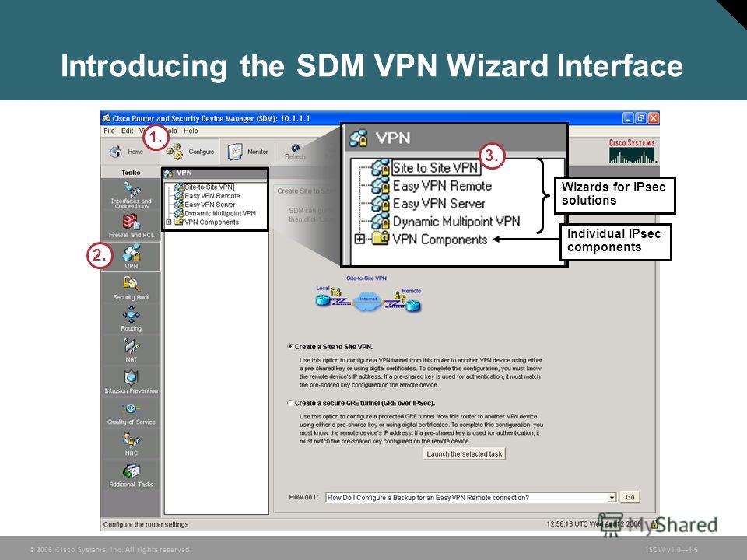The image size is (747, 560).
Task: Open the Edit menu
Action: 127,131
